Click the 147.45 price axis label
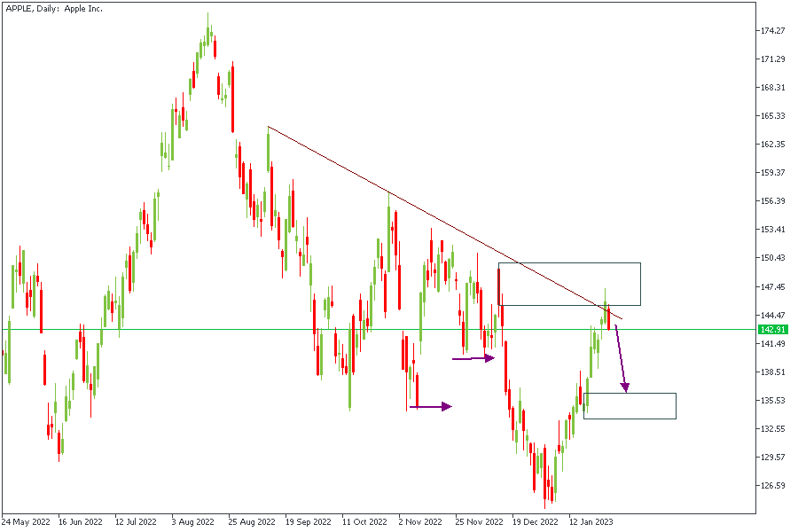 pyautogui.click(x=772, y=287)
